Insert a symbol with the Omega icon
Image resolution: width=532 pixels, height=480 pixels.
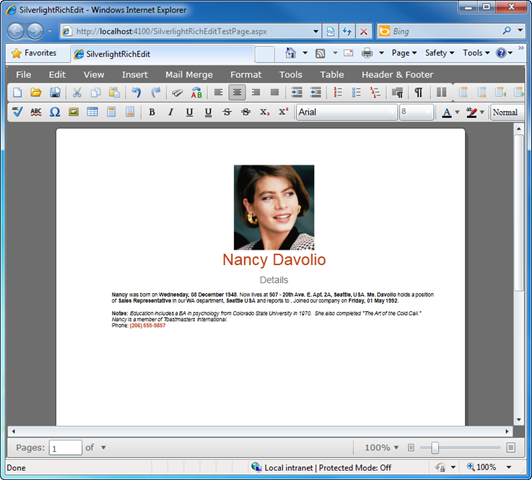pos(55,112)
